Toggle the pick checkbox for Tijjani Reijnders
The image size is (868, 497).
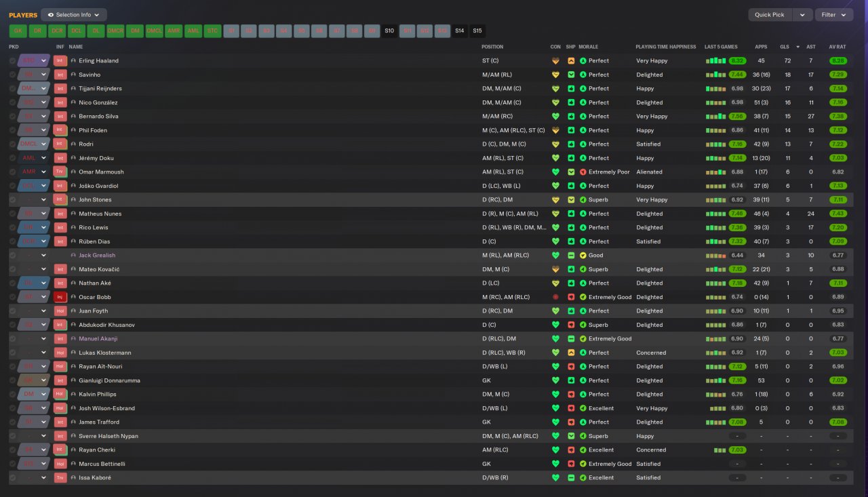tap(12, 89)
